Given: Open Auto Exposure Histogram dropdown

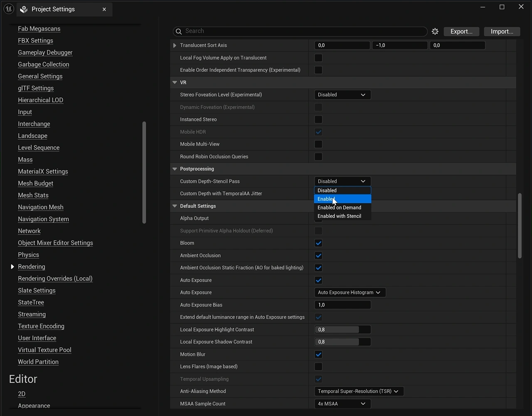Looking at the screenshot, I should (x=350, y=292).
